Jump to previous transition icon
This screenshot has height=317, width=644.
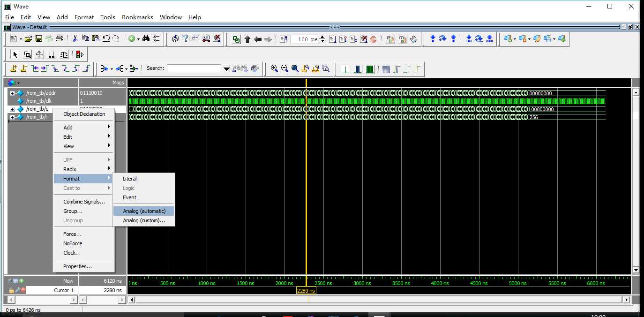pos(36,68)
